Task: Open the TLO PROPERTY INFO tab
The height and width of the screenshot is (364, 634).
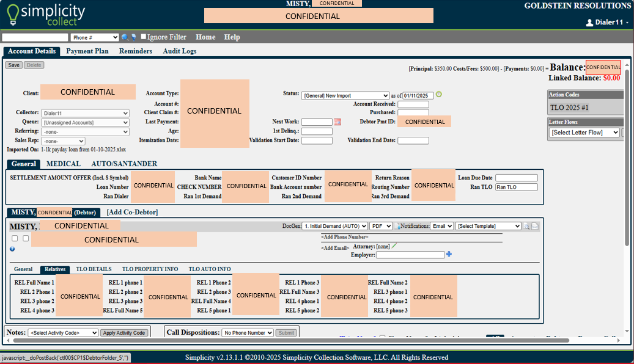Action: [150, 269]
